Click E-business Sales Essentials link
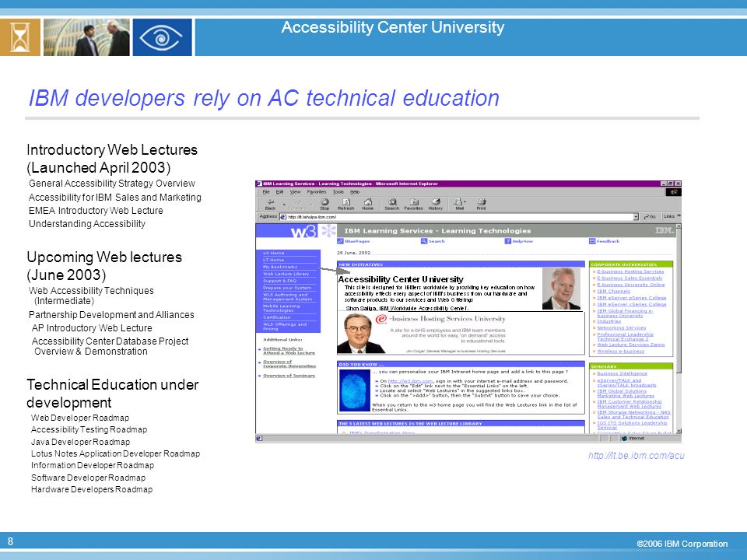 (x=630, y=278)
